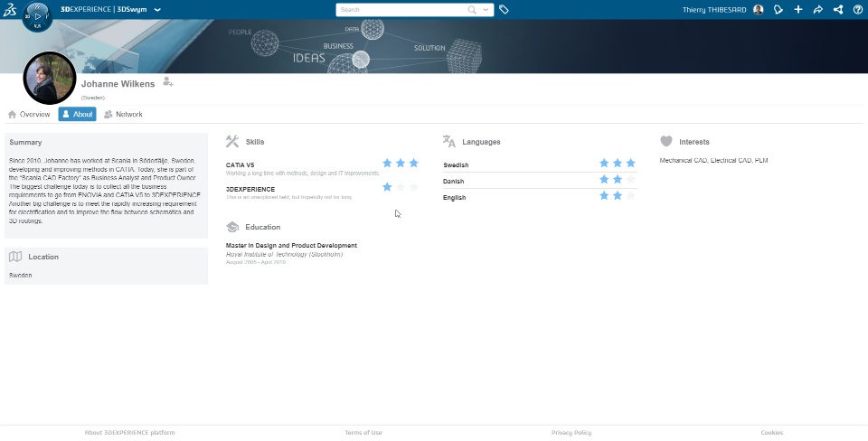This screenshot has height=441, width=868.
Task: Click the search magnifier icon
Action: tap(472, 9)
